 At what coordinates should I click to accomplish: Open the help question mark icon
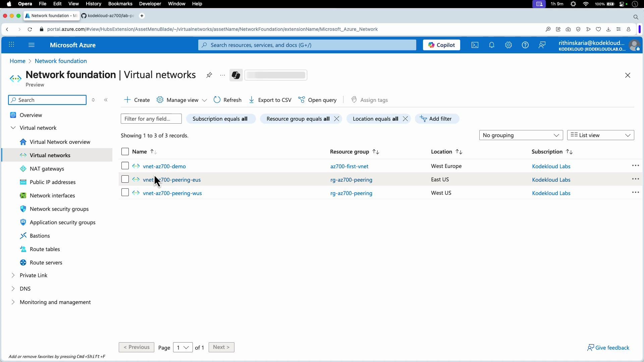(525, 45)
